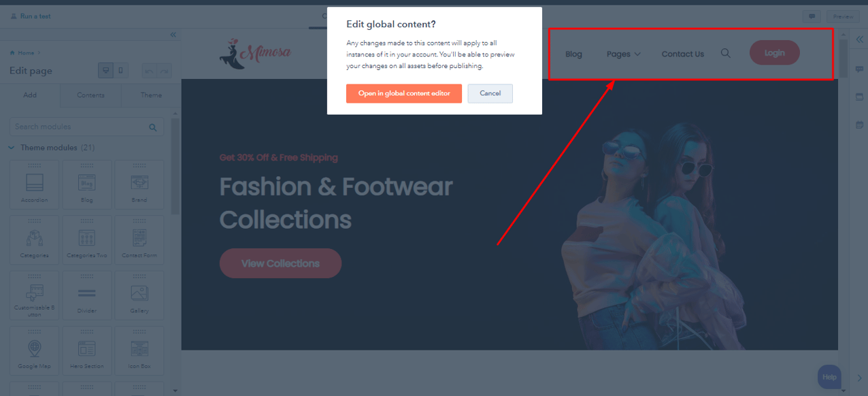Expand the Pages navigation dropdown
The width and height of the screenshot is (868, 396).
[x=623, y=54]
